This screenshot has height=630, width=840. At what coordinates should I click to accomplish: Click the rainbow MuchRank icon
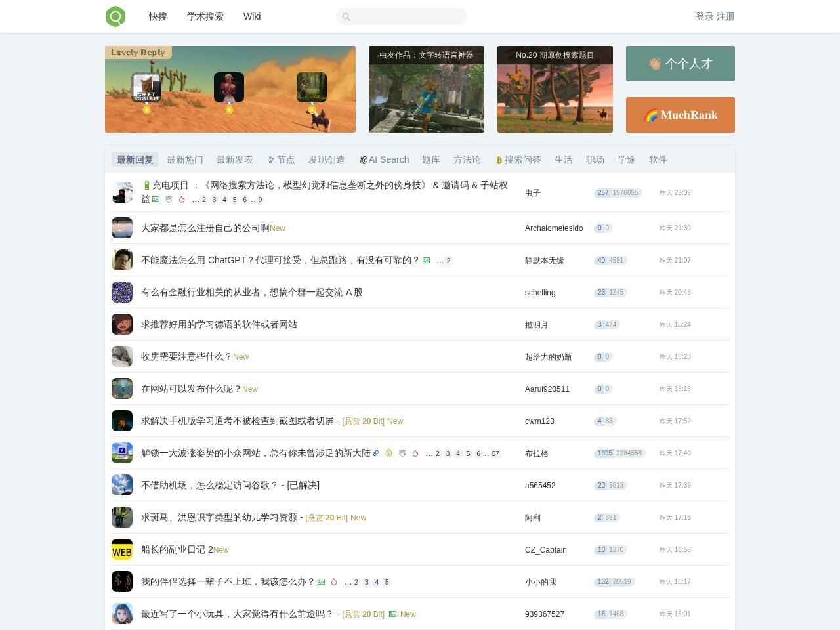(x=651, y=115)
